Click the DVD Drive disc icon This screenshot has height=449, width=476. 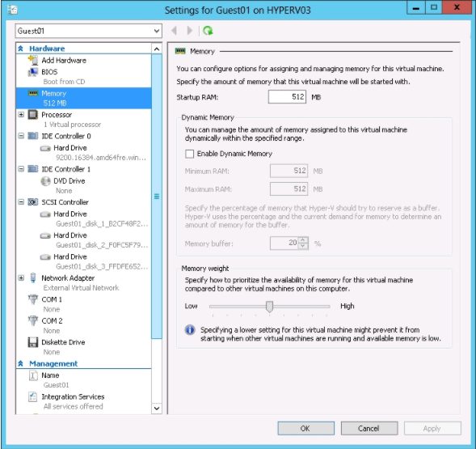tap(45, 181)
